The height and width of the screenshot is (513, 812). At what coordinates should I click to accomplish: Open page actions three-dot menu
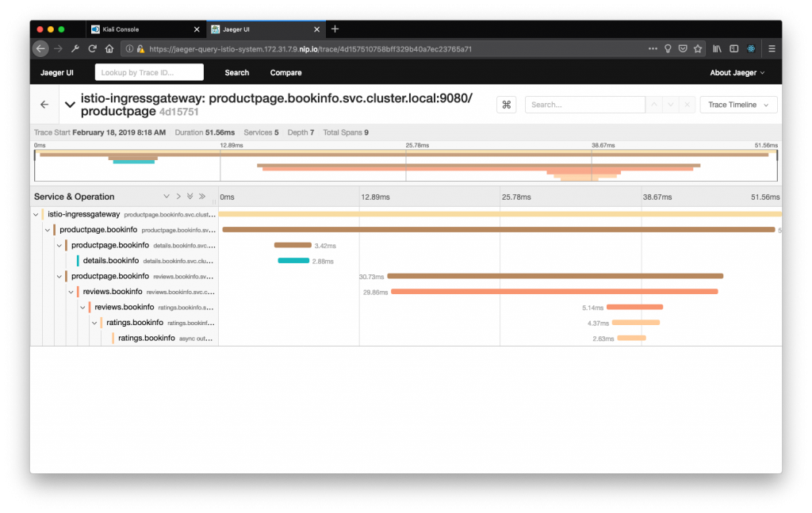(x=653, y=48)
